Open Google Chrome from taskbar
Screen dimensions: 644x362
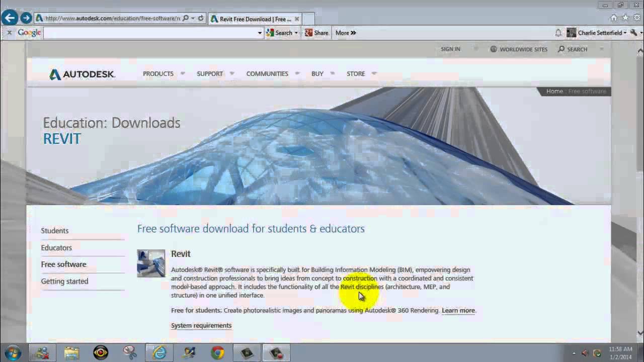217,353
